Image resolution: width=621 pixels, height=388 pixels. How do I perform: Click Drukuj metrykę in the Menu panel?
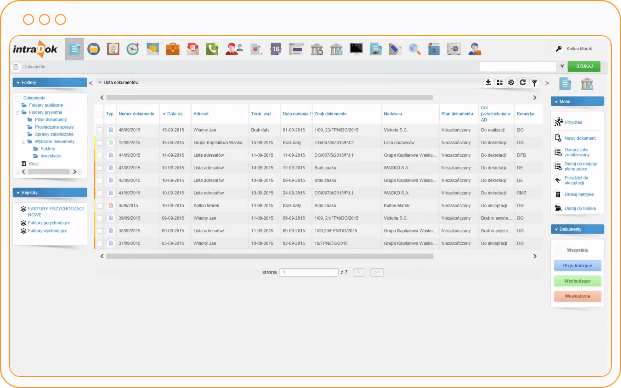[x=579, y=194]
